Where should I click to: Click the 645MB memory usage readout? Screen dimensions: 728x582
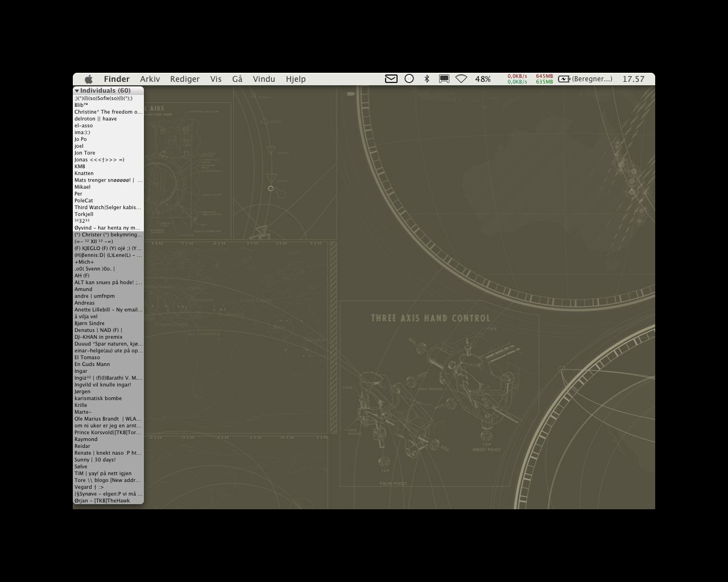click(x=544, y=76)
